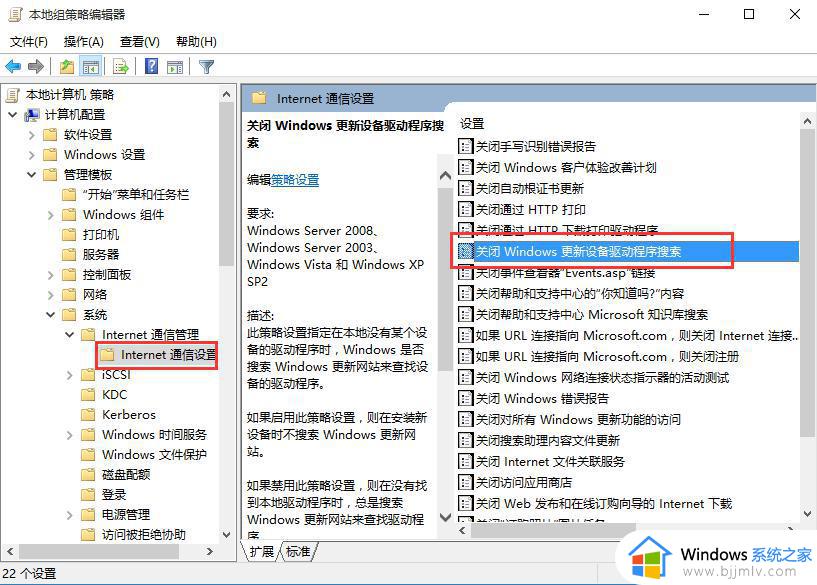Click the Up one level folder icon
The height and width of the screenshot is (585, 817).
pyautogui.click(x=67, y=66)
